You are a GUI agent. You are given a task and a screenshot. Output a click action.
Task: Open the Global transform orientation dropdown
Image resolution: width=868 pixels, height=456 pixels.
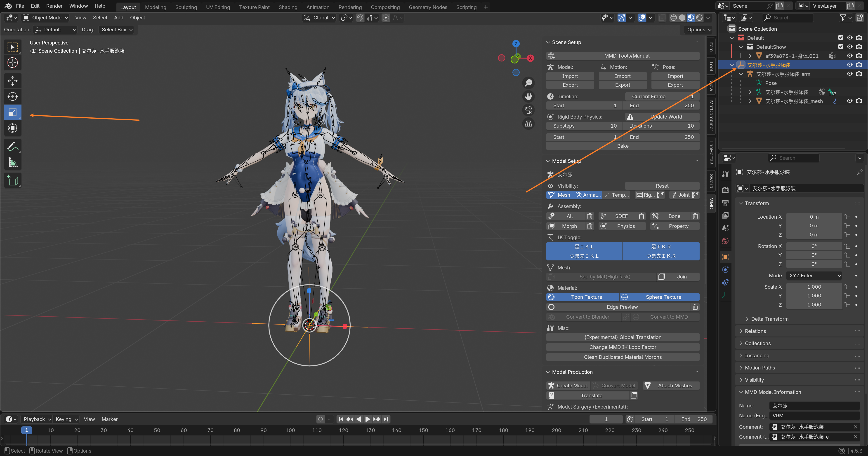[x=319, y=18]
